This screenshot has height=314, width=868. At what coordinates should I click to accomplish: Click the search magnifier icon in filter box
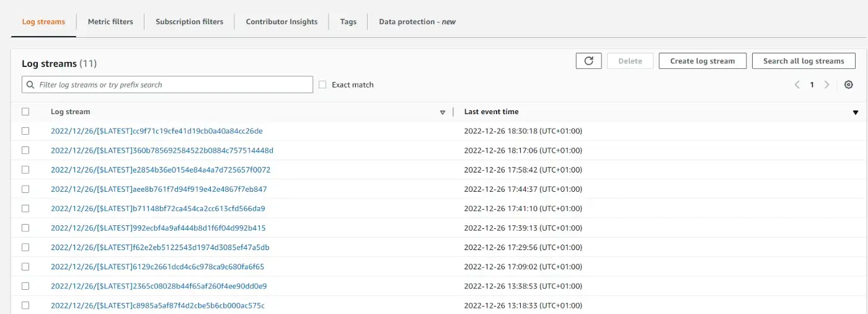tap(30, 85)
